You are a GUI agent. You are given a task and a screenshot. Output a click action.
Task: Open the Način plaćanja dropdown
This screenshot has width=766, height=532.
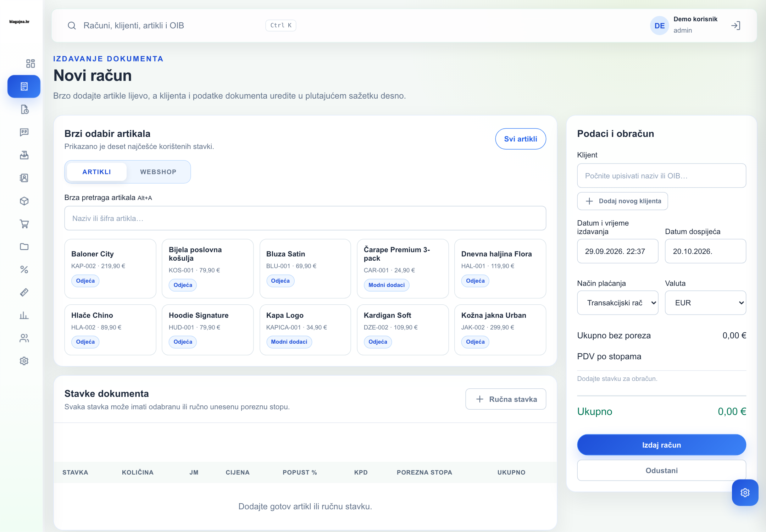[618, 303]
